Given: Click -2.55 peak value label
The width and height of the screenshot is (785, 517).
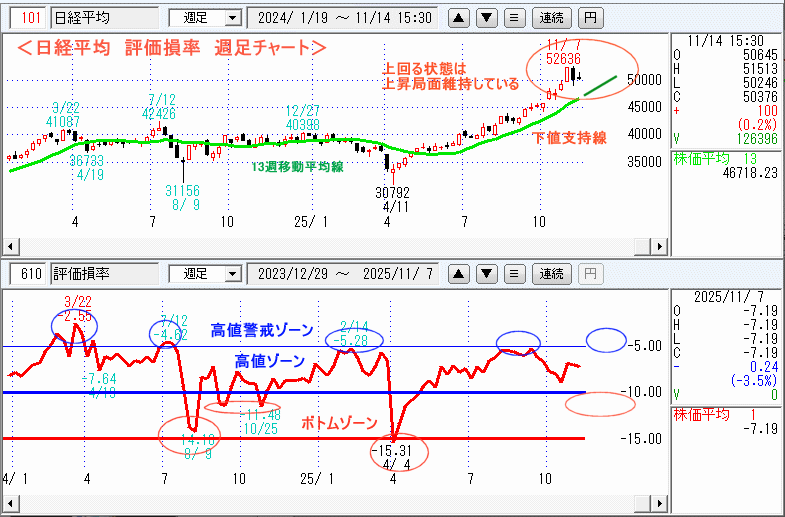Looking at the screenshot, I should tap(74, 317).
